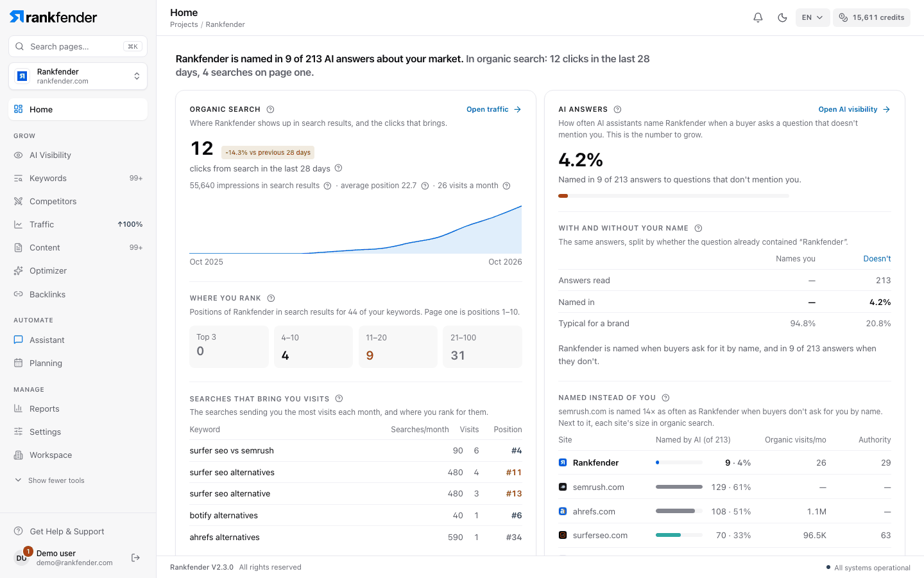Image resolution: width=924 pixels, height=578 pixels.
Task: Click the ahrefs alternatives keyword
Action: click(225, 537)
